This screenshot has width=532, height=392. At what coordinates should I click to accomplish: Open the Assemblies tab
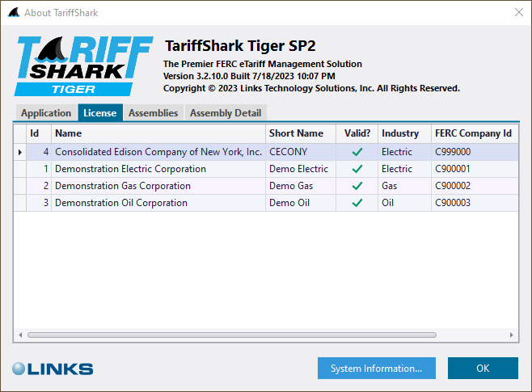[154, 113]
